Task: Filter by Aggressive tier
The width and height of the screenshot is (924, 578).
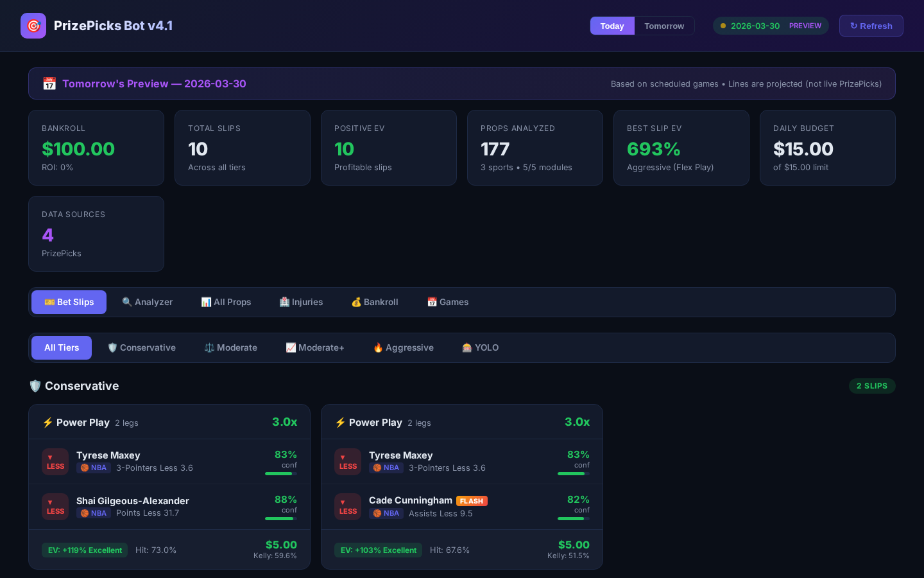Action: (404, 347)
